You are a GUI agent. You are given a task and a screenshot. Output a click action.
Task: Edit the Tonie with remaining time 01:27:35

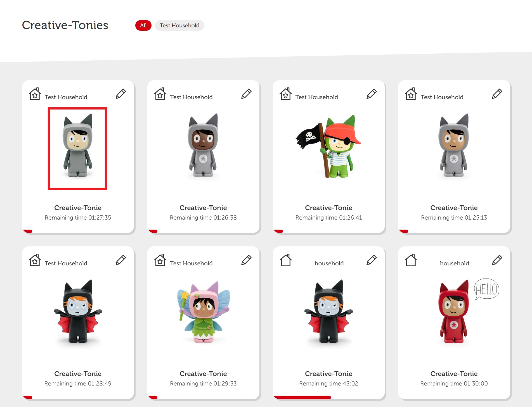point(121,94)
